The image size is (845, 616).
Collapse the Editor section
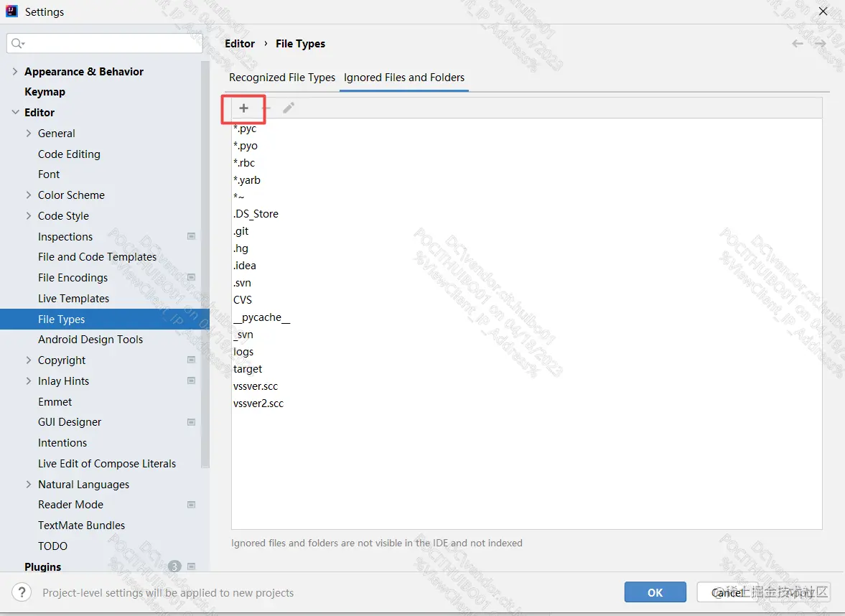(x=15, y=112)
